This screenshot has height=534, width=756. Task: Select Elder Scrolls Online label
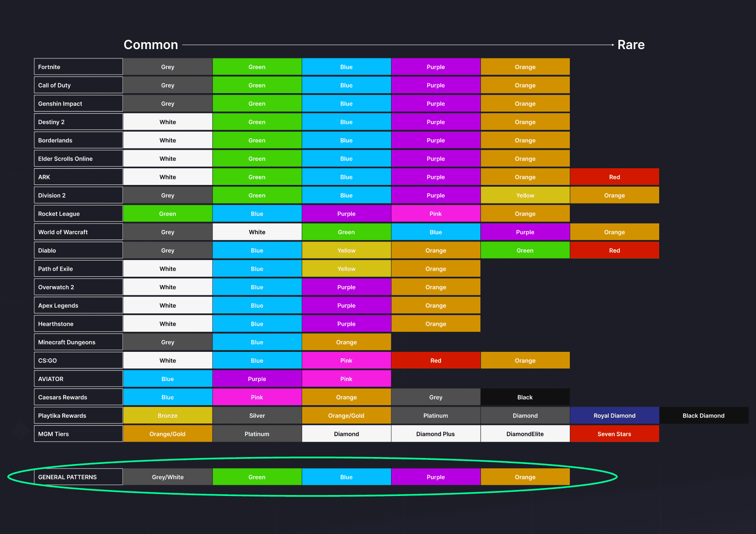click(78, 159)
